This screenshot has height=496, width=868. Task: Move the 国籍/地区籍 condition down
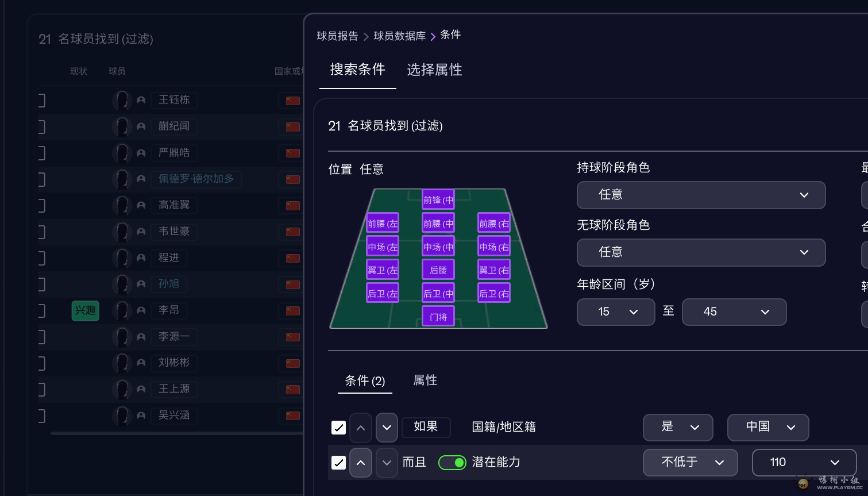387,428
